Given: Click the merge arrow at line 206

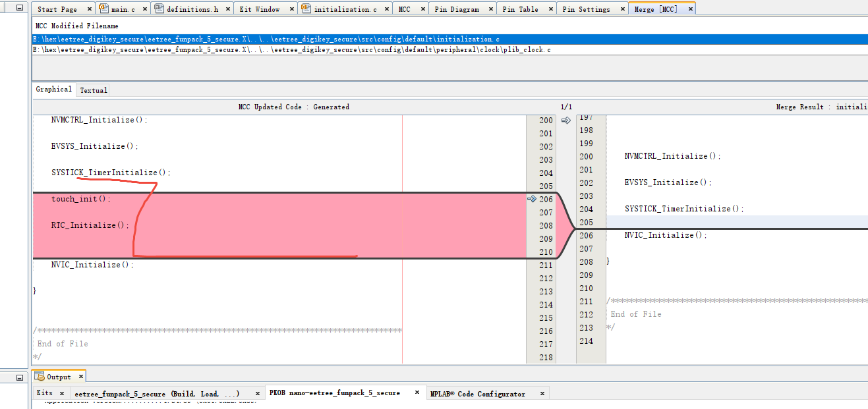Looking at the screenshot, I should pyautogui.click(x=531, y=199).
